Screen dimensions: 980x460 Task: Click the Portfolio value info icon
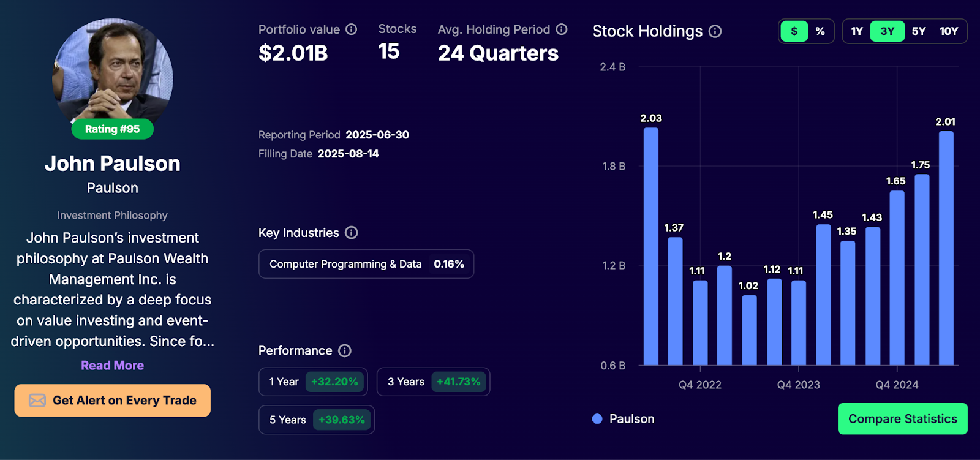coord(351,29)
